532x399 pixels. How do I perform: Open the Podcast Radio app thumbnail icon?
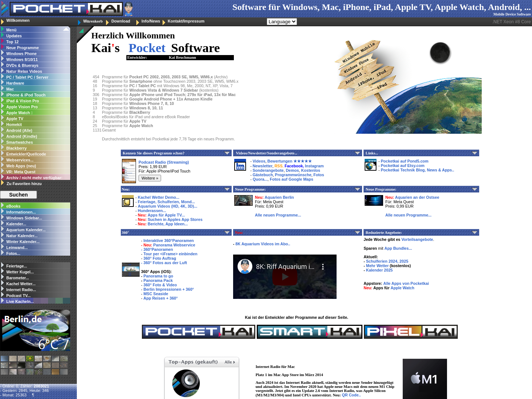pyautogui.click(x=129, y=171)
